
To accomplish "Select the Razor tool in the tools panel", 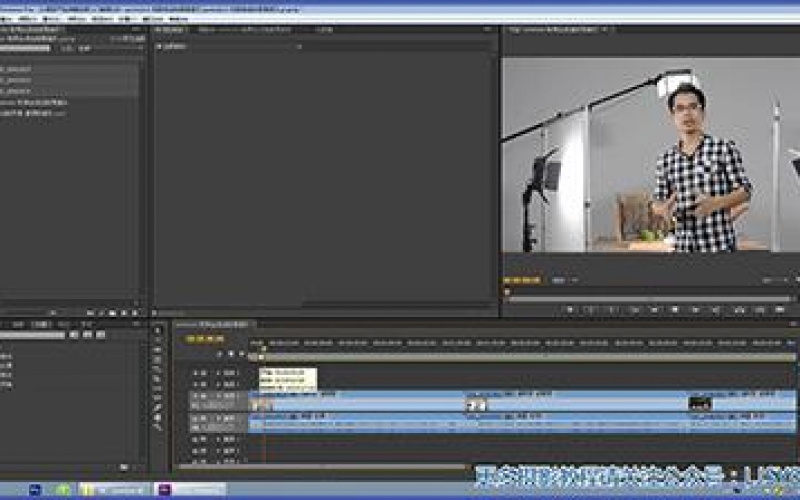I will (x=158, y=379).
